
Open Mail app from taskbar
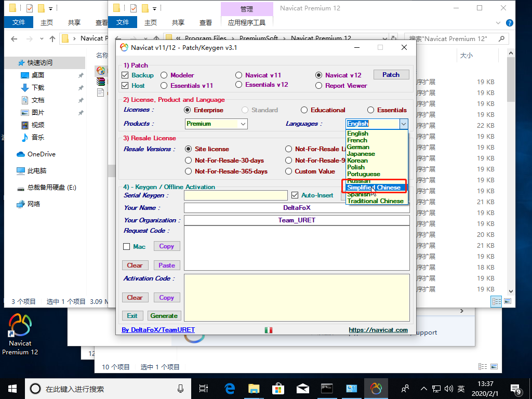(302, 389)
